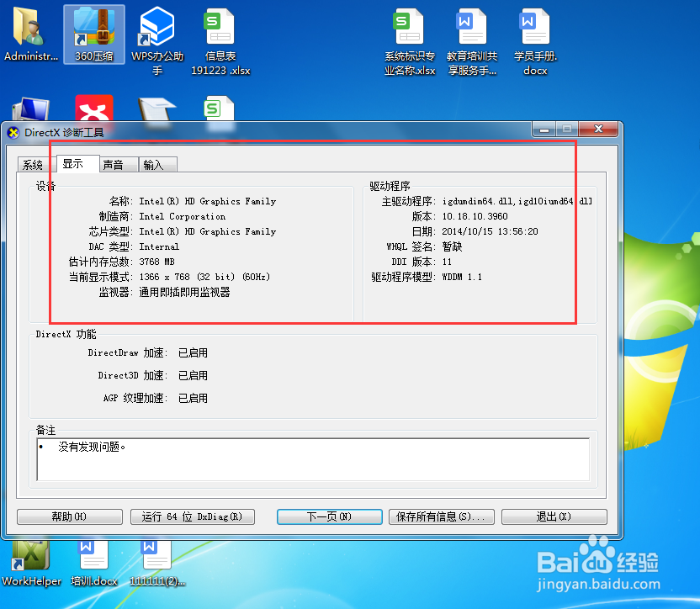
Task: Click the 运行 64 位 DxDiag button
Action: pyautogui.click(x=193, y=516)
